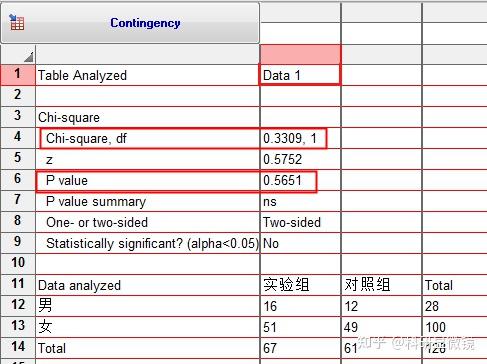Click the '实验组' column label
The width and height of the screenshot is (487, 364).
tap(286, 285)
